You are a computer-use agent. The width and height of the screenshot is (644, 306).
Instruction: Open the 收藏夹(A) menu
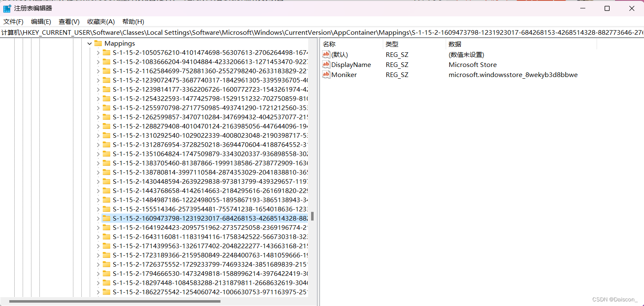click(101, 21)
